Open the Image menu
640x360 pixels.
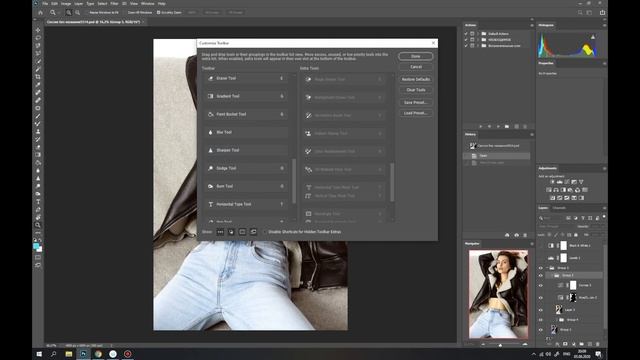point(66,4)
